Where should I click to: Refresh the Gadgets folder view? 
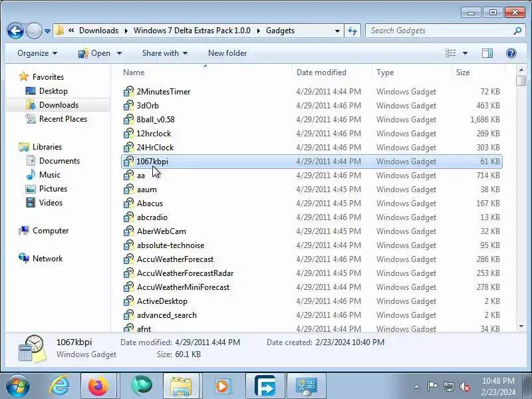point(352,31)
